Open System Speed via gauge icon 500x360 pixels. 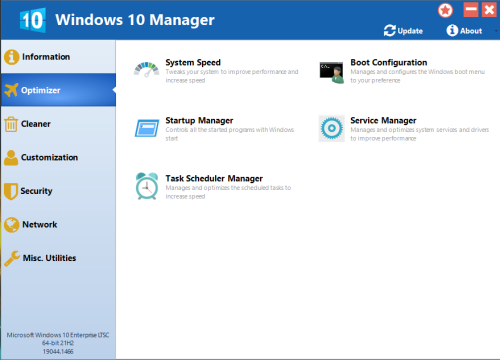click(x=146, y=69)
